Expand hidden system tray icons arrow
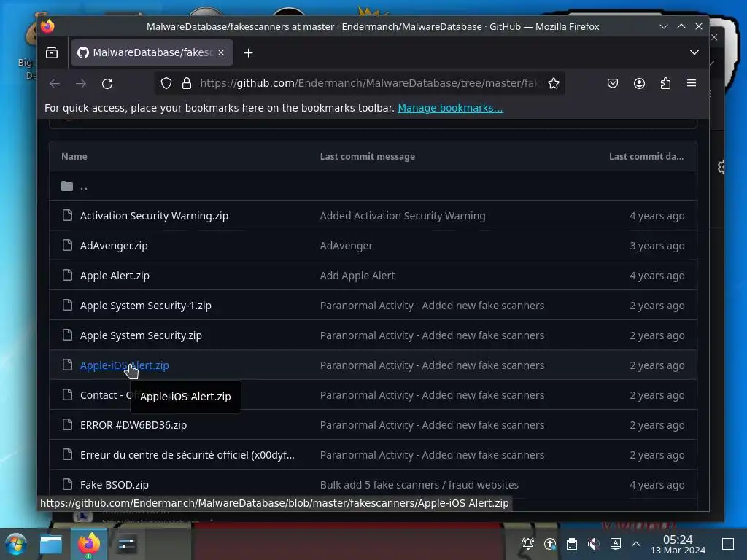747x560 pixels. (x=636, y=544)
